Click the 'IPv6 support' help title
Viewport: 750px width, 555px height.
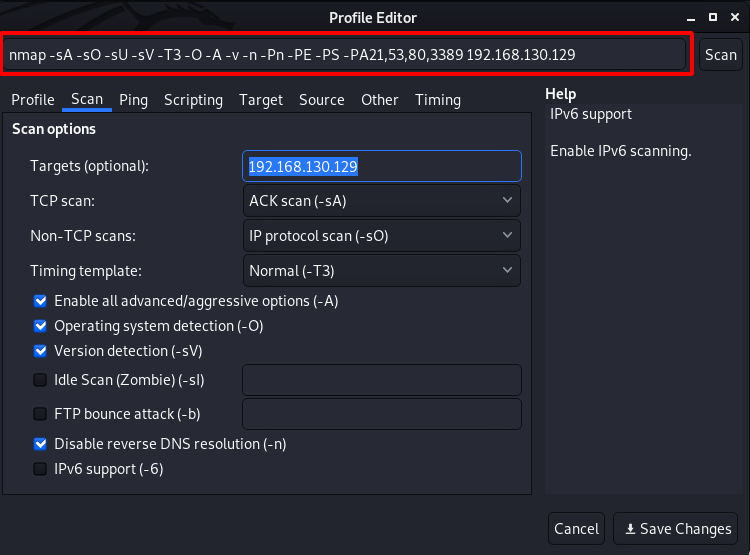click(591, 114)
